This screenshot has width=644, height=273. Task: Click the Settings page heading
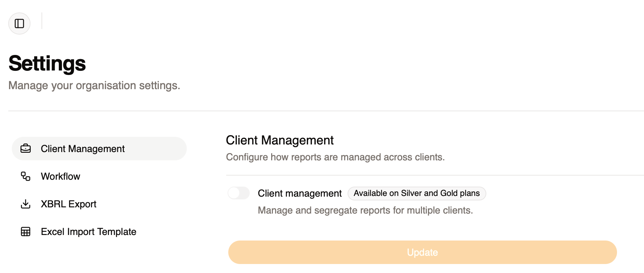(x=47, y=63)
